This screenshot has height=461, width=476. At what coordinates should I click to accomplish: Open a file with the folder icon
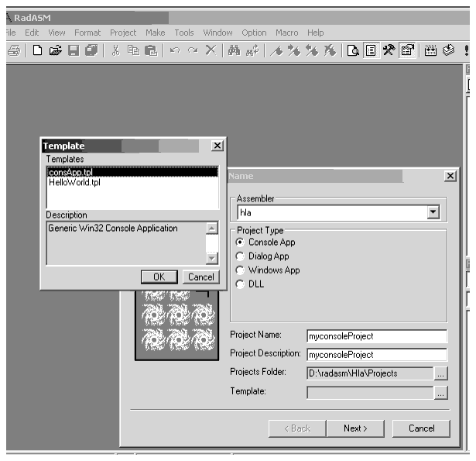[x=55, y=50]
